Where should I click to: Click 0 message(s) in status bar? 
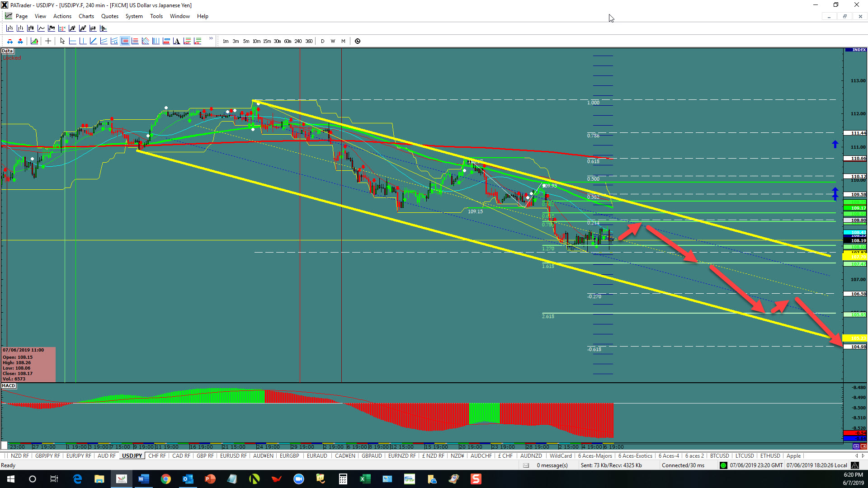point(552,465)
